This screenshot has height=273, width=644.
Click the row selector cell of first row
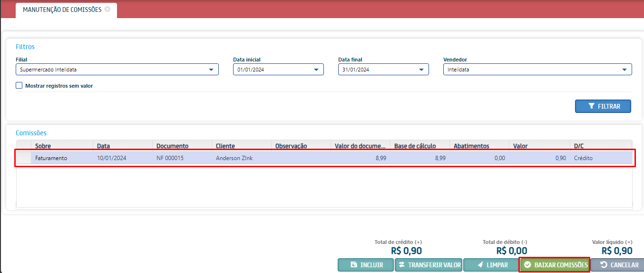tap(24, 158)
